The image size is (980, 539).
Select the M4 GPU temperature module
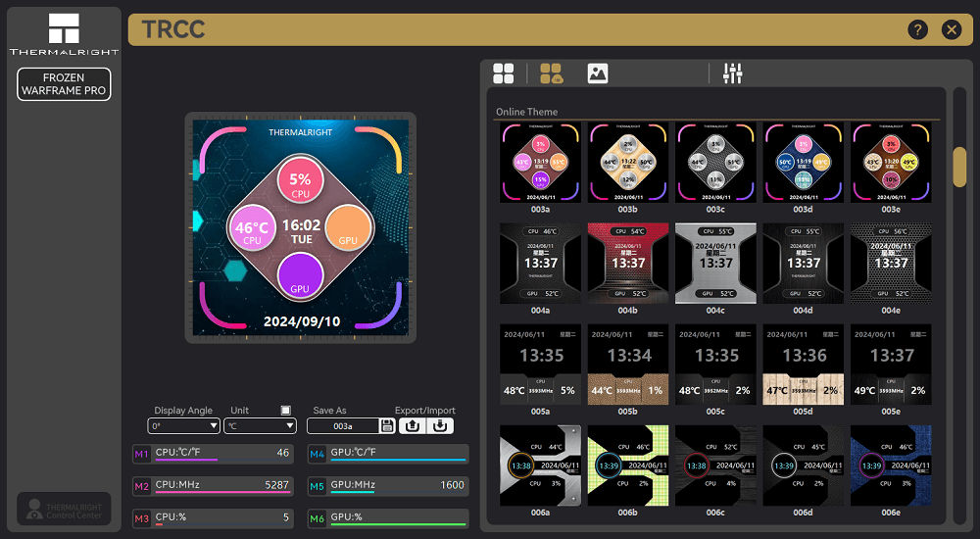pyautogui.click(x=388, y=454)
